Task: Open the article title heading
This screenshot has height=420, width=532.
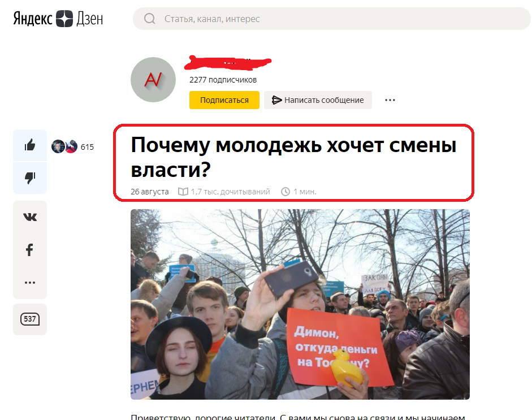Action: [293, 157]
